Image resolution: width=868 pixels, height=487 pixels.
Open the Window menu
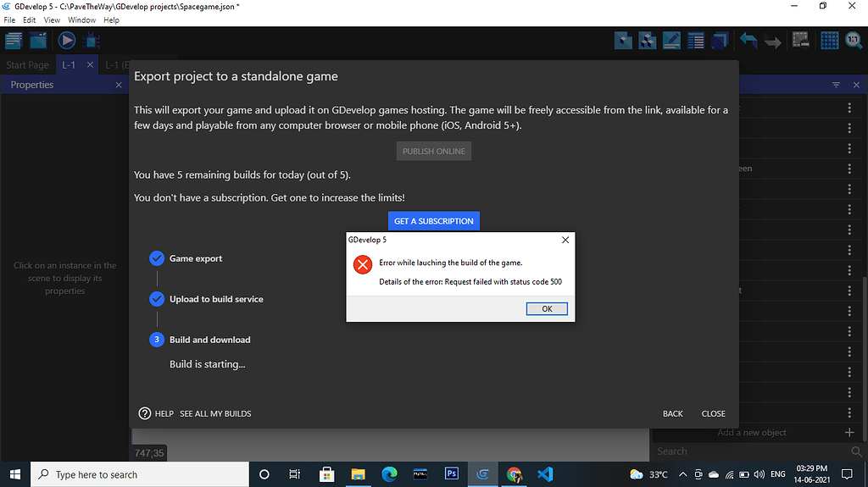[81, 20]
